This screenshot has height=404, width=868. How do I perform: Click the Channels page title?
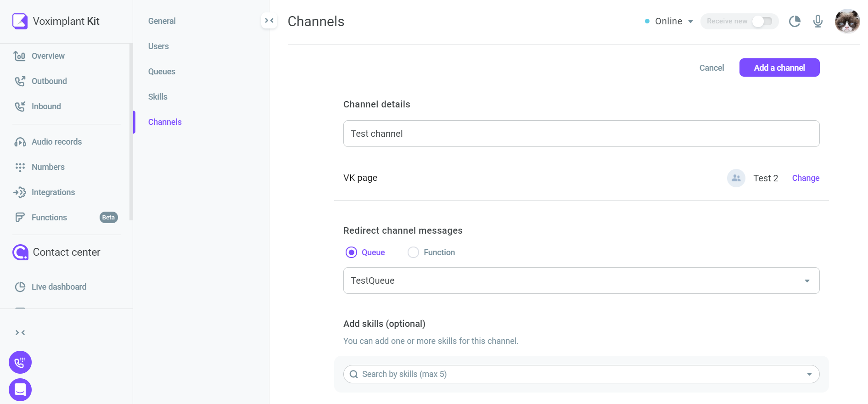pos(316,22)
